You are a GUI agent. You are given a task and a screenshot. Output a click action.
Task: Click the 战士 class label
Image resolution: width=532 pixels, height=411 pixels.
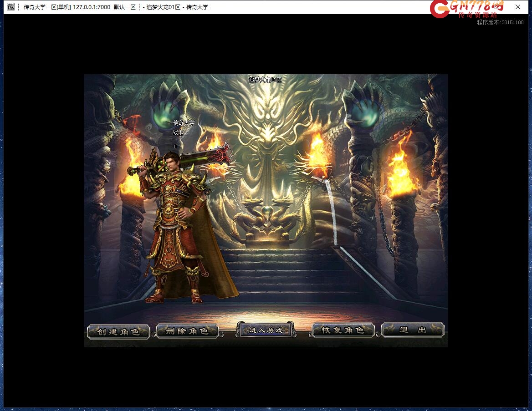click(x=178, y=132)
